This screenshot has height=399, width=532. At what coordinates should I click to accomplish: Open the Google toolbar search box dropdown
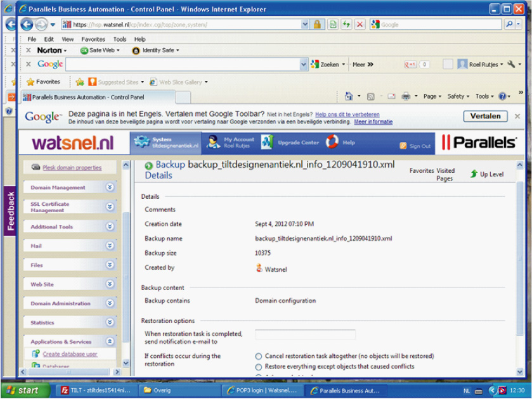(x=304, y=65)
